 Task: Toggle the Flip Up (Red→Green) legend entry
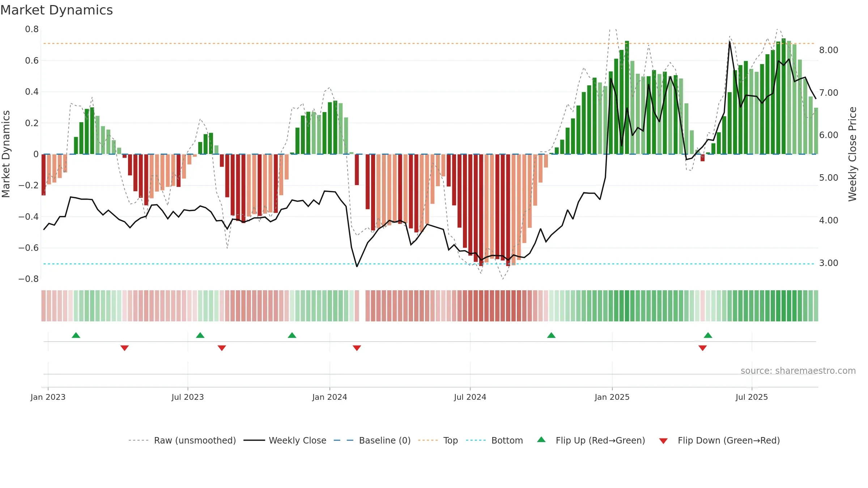pyautogui.click(x=591, y=440)
